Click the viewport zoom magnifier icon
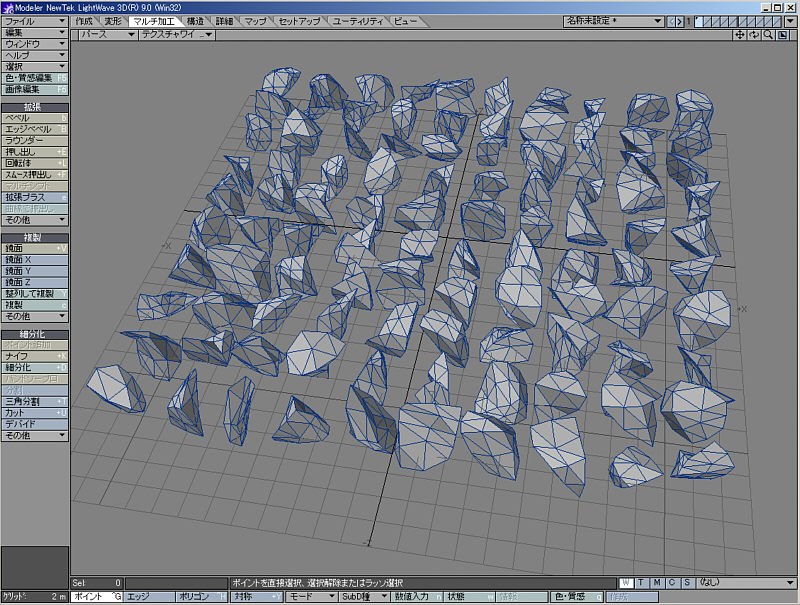Image resolution: width=800 pixels, height=605 pixels. click(767, 35)
